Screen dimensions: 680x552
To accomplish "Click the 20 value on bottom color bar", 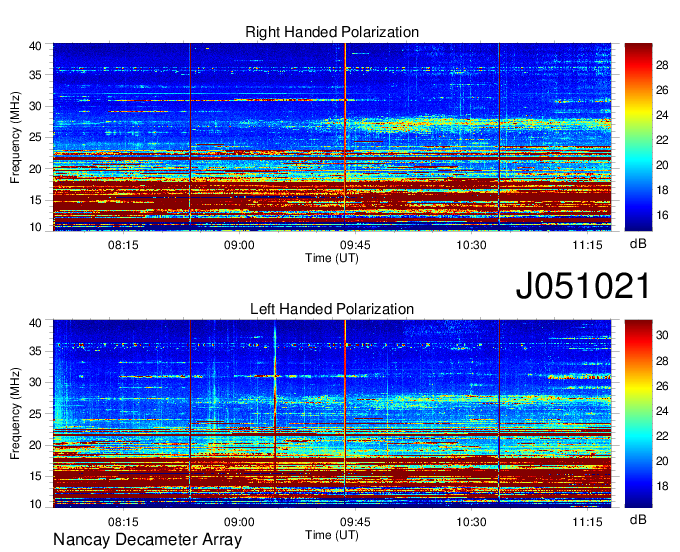I will pyautogui.click(x=662, y=461).
